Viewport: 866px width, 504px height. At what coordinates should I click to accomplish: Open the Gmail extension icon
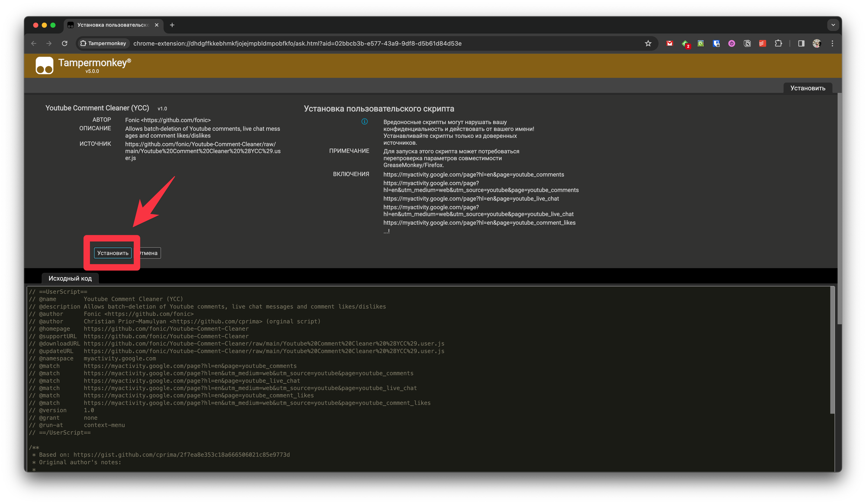pyautogui.click(x=669, y=43)
